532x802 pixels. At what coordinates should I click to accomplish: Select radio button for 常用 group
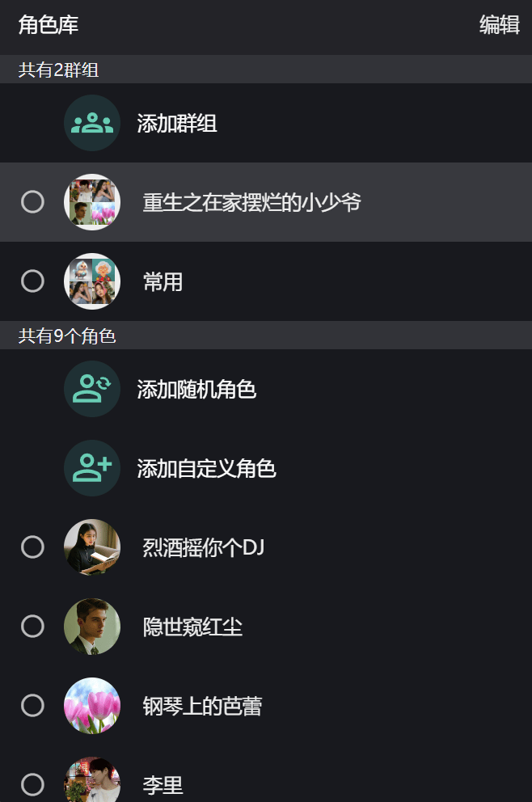[x=32, y=281]
